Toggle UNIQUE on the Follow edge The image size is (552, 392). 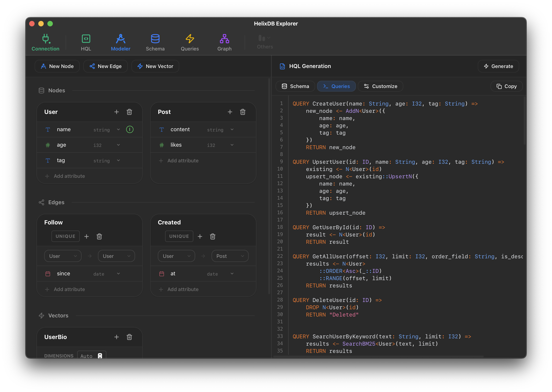tap(65, 236)
